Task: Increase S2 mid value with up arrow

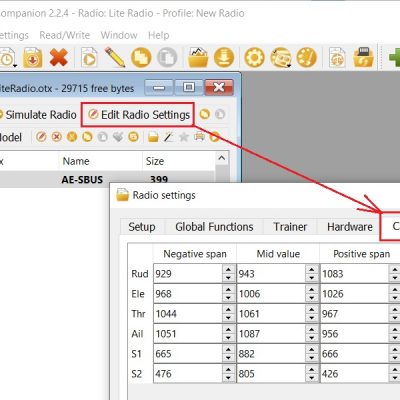Action: [312, 370]
